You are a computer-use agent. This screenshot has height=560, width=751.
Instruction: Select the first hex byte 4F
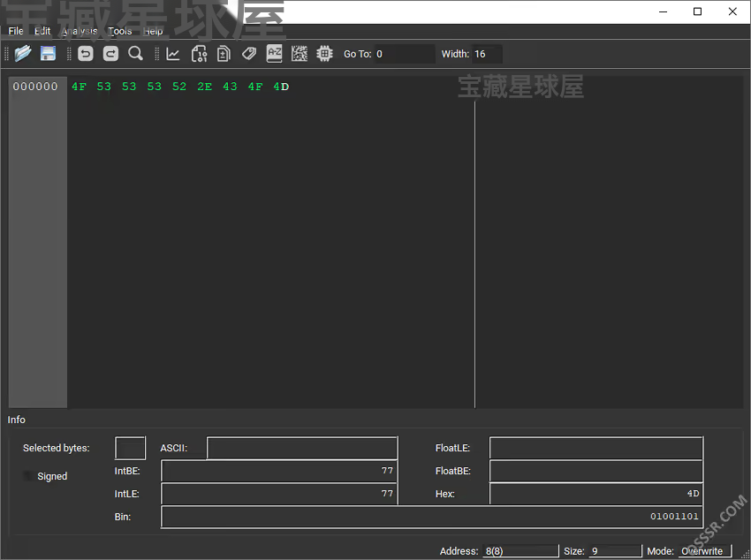[79, 87]
